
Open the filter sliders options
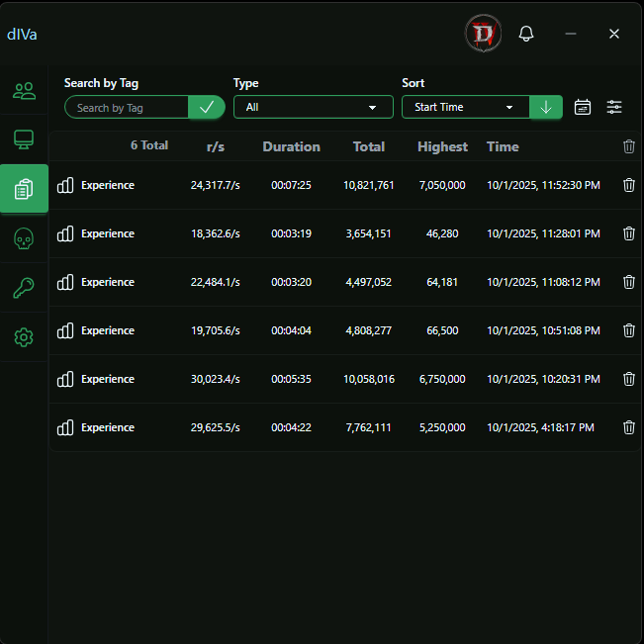614,107
